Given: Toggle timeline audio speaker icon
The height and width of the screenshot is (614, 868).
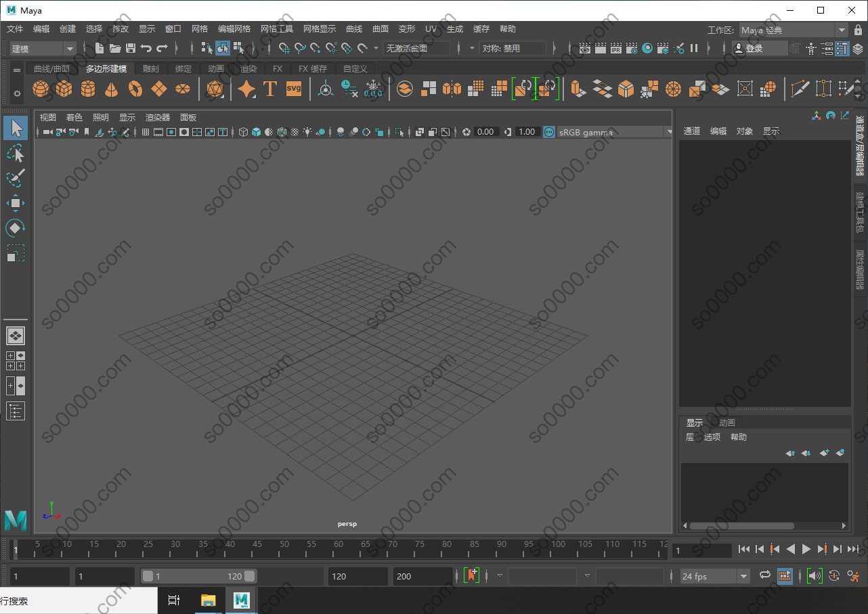Looking at the screenshot, I should 815,575.
